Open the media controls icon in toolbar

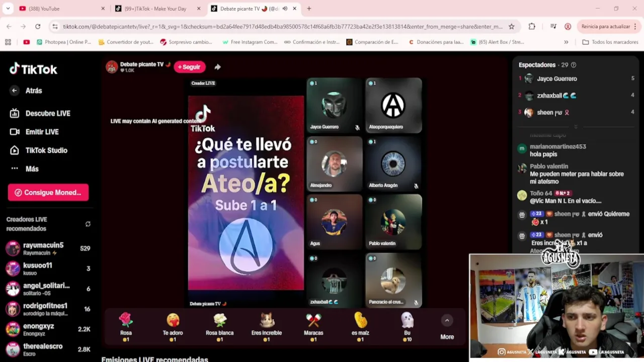(x=553, y=26)
